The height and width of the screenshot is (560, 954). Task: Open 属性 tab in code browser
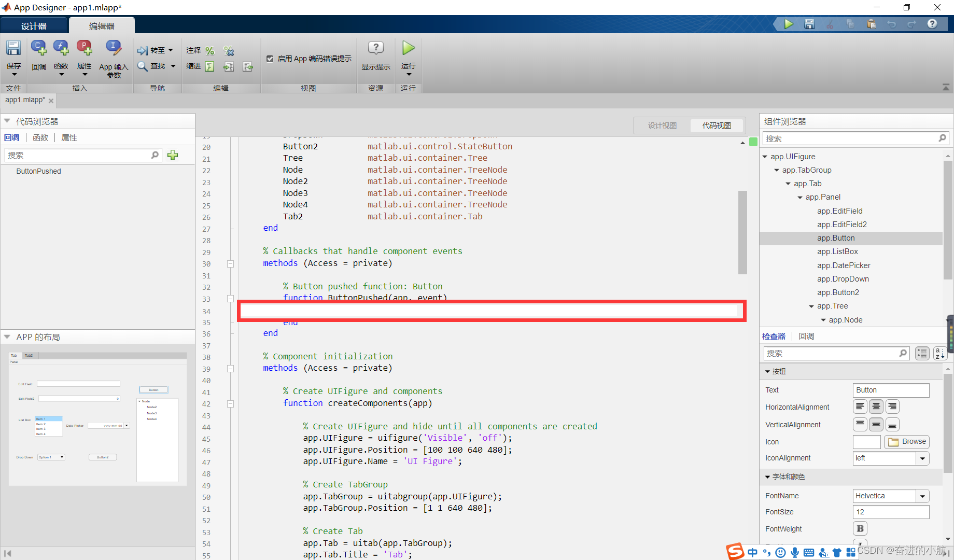tap(69, 138)
